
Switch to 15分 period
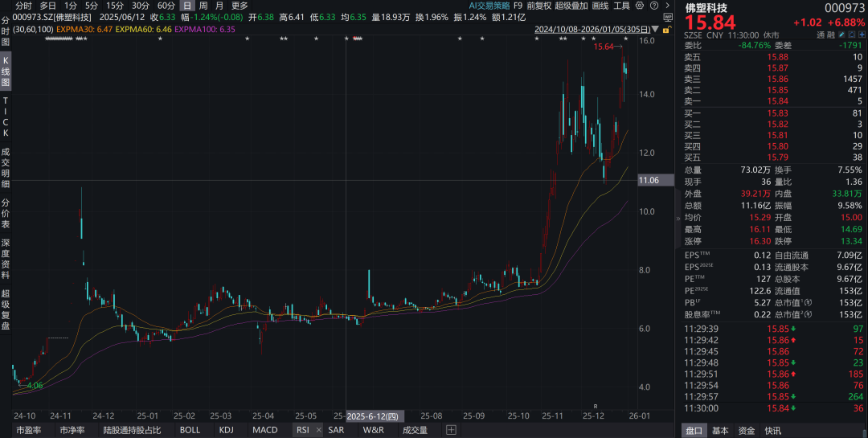tap(115, 6)
